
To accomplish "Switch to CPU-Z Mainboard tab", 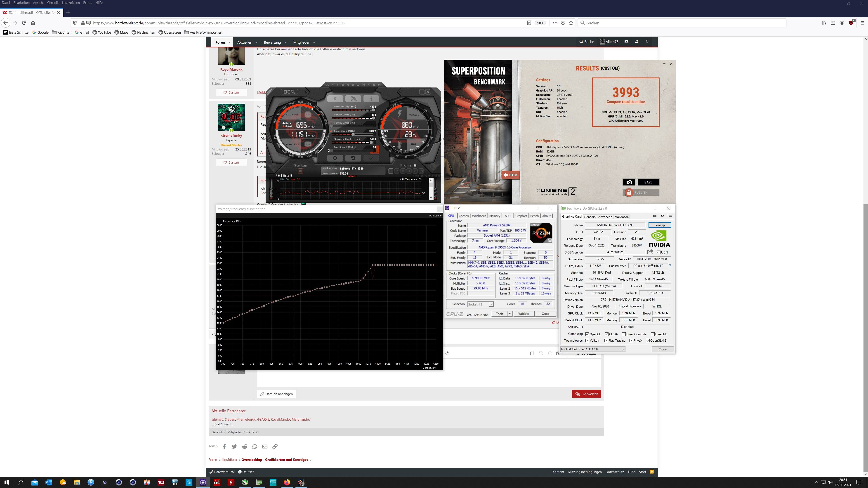I will click(479, 216).
